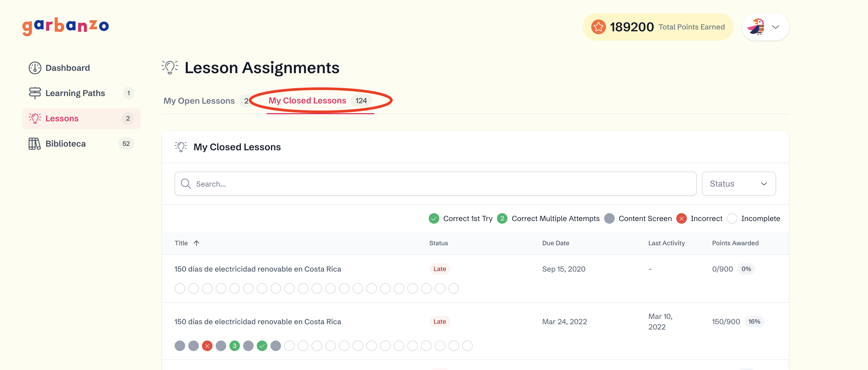Sort by Title column arrow
The height and width of the screenshot is (370, 868).
[196, 243]
